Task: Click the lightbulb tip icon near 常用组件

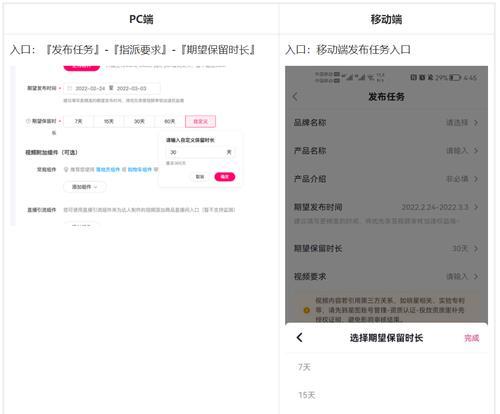Action: pyautogui.click(x=66, y=170)
